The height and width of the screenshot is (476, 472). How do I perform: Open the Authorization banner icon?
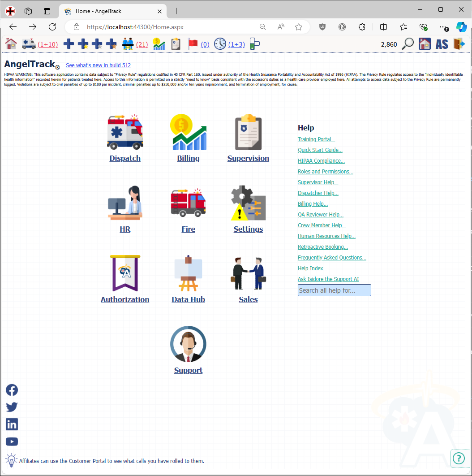(125, 273)
